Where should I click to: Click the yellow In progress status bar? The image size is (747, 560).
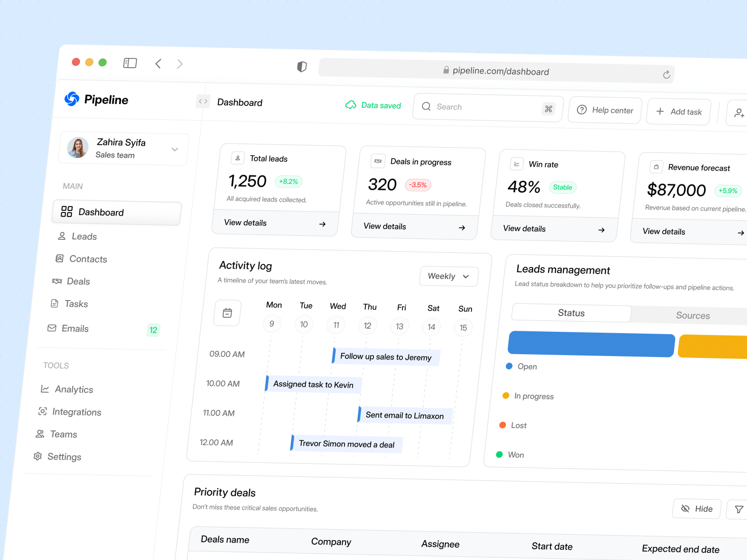[x=713, y=347]
